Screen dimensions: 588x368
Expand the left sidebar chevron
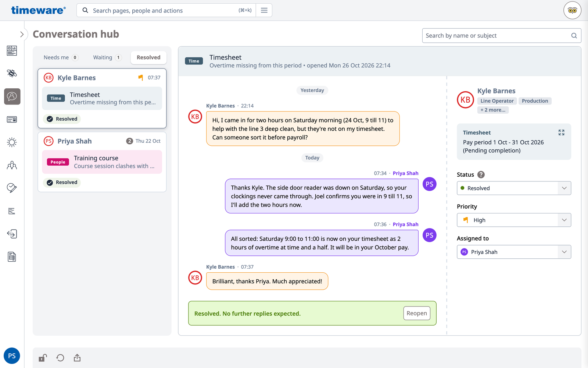coord(22,34)
